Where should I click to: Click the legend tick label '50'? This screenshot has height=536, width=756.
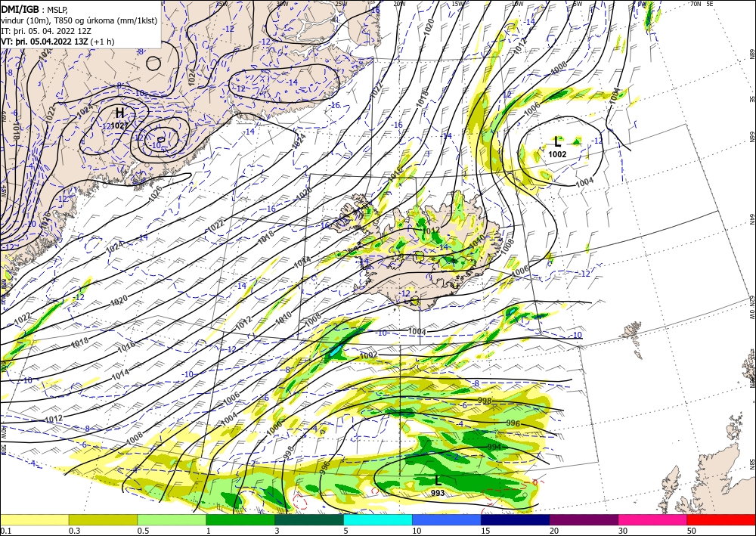[691, 531]
